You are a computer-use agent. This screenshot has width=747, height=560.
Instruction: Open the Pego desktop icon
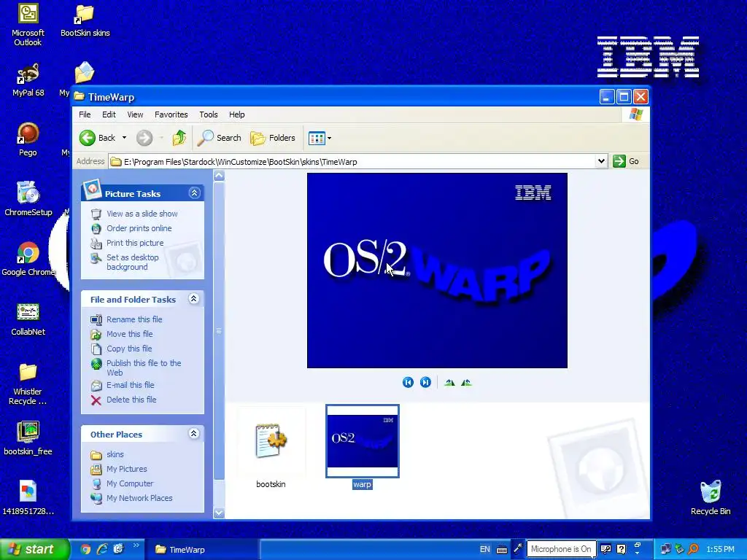[28, 139]
